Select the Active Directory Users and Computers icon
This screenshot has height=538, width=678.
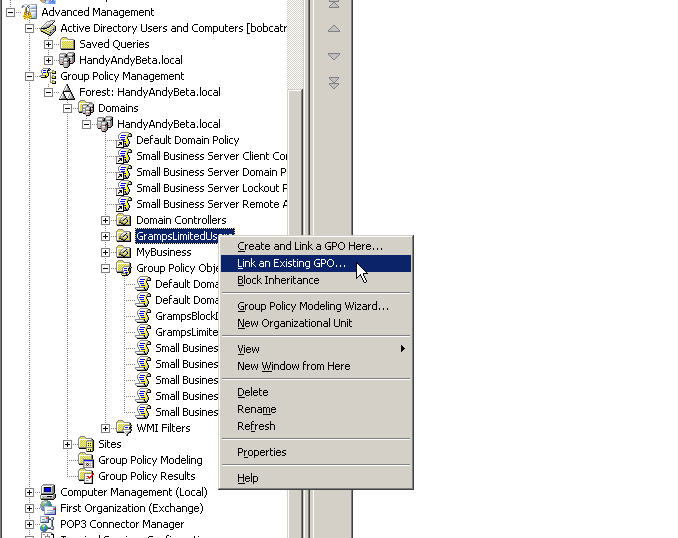48,28
